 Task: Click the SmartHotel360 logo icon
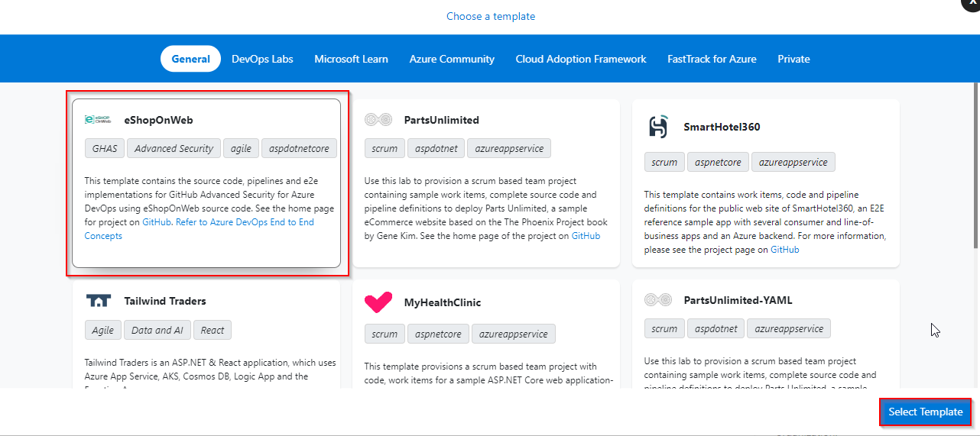click(x=658, y=127)
